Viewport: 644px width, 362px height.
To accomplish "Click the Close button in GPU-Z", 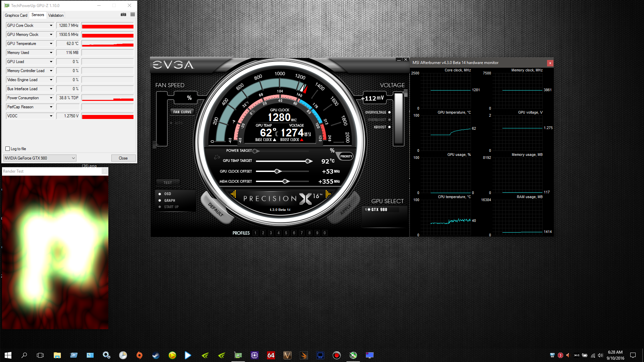I will [x=123, y=158].
